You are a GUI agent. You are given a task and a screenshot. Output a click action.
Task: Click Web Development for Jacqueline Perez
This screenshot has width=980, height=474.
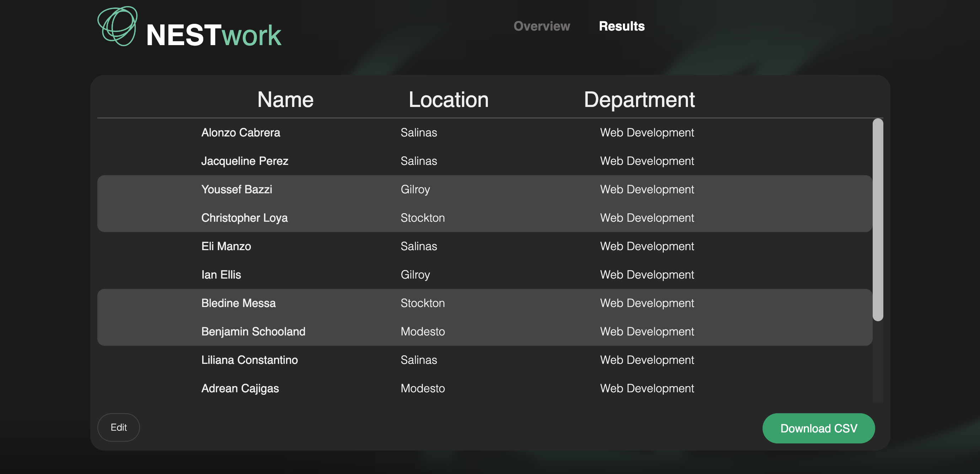point(647,161)
